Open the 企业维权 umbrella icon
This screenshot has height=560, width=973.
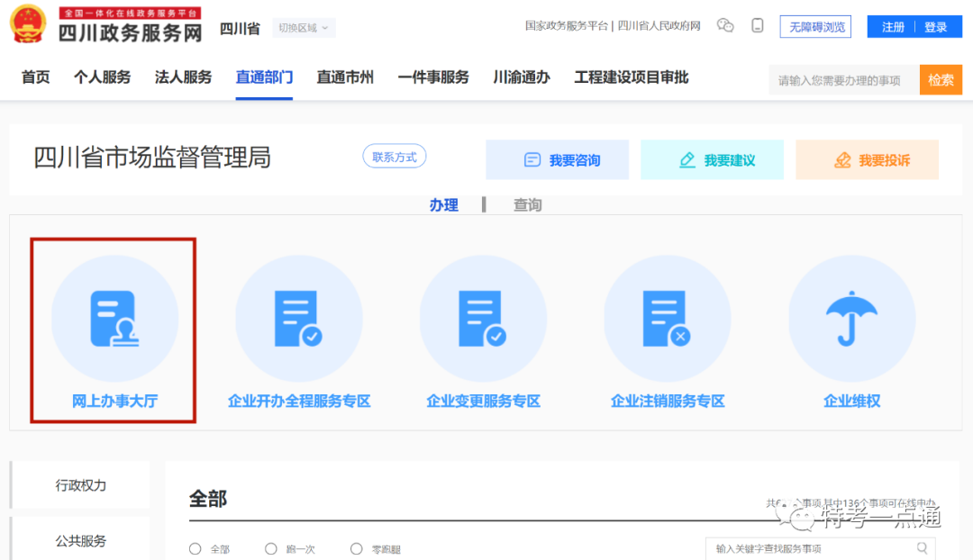851,319
